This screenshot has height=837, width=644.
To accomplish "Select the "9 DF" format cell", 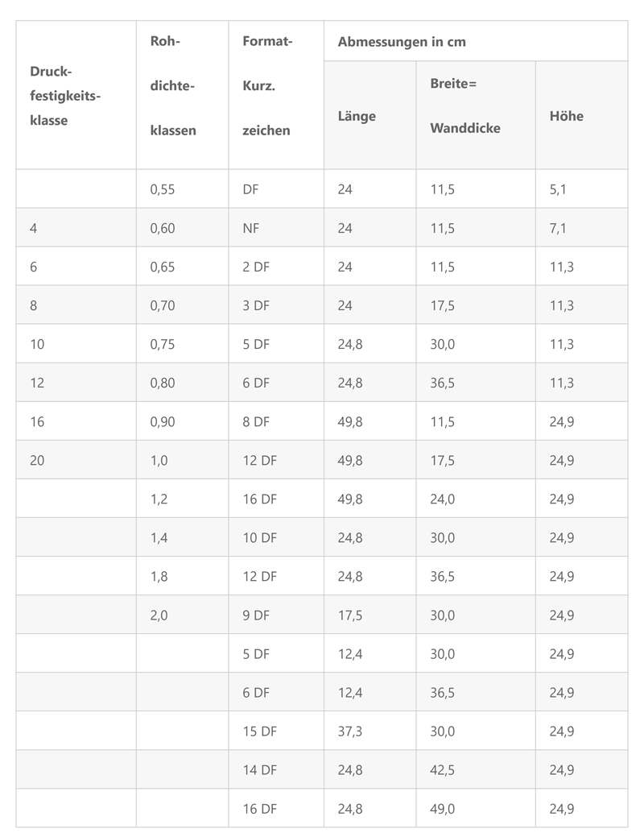I will point(256,615).
